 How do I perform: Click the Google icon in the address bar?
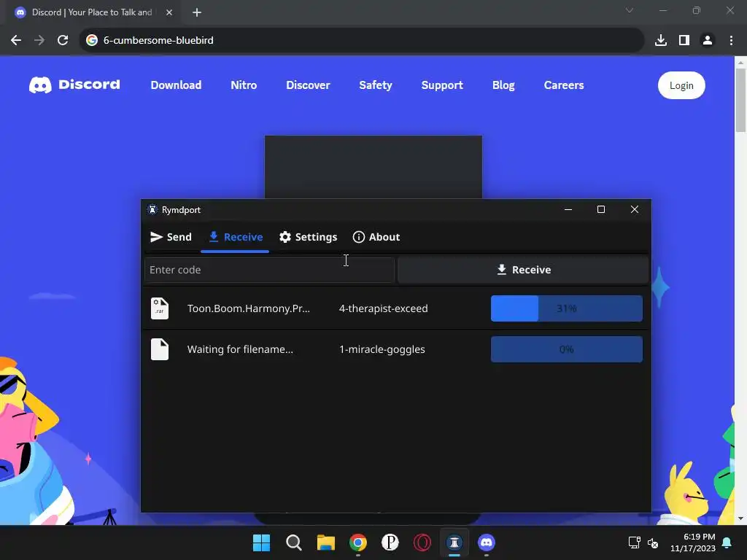(x=92, y=40)
